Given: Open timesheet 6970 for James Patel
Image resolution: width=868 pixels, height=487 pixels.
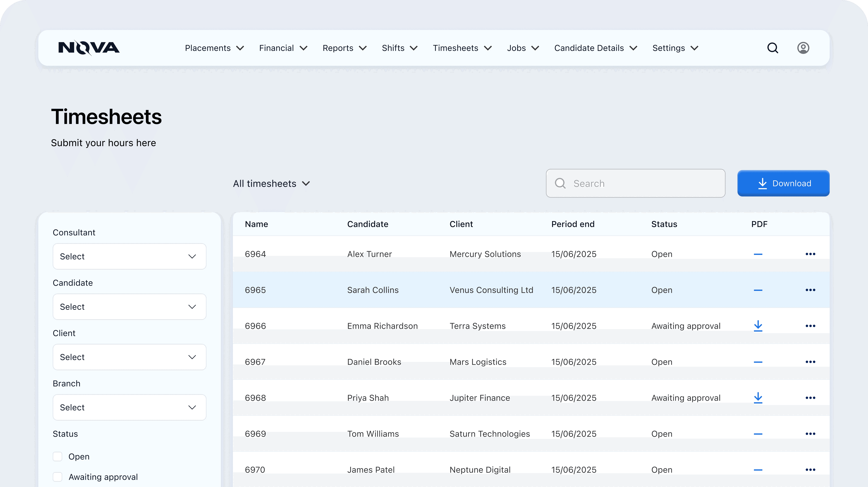Looking at the screenshot, I should pos(255,470).
